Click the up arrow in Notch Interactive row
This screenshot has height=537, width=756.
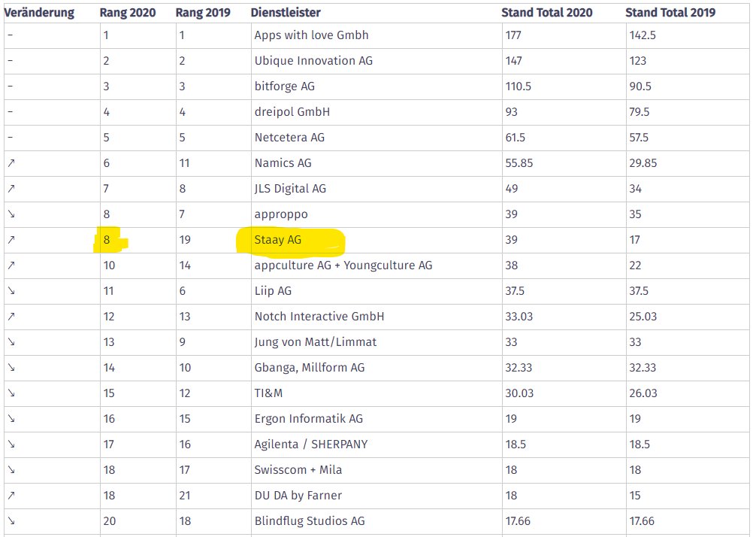coord(11,317)
